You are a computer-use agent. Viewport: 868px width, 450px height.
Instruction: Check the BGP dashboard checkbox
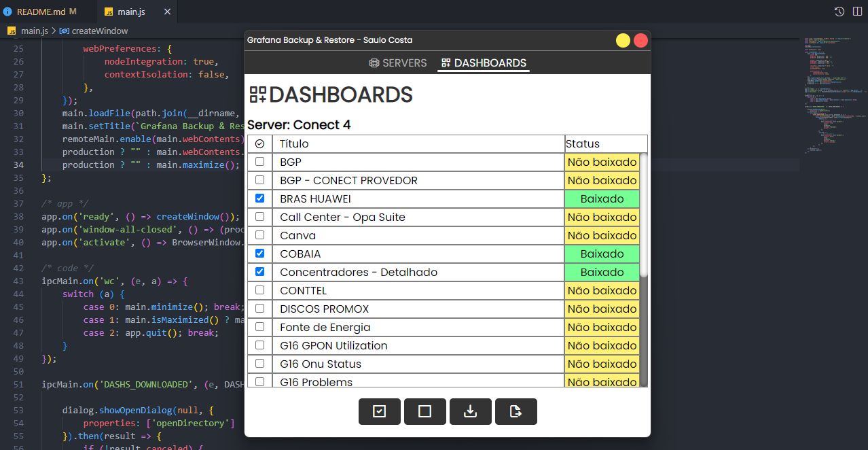pos(259,161)
